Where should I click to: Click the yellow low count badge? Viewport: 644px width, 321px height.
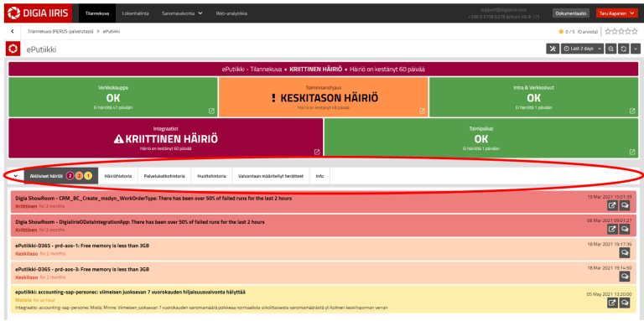click(x=88, y=176)
